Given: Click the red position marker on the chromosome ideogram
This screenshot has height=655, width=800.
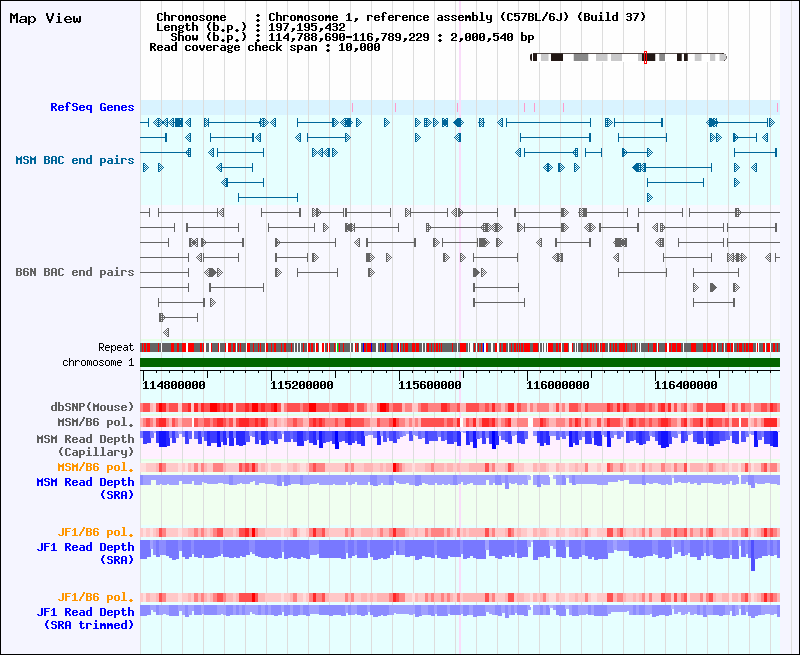Looking at the screenshot, I should (x=645, y=57).
